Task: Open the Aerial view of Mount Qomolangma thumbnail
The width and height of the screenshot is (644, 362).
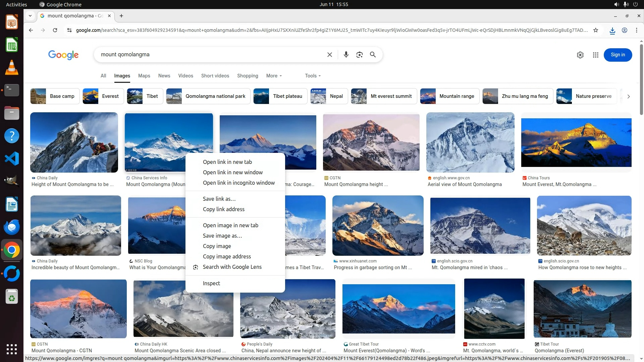Action: click(470, 142)
